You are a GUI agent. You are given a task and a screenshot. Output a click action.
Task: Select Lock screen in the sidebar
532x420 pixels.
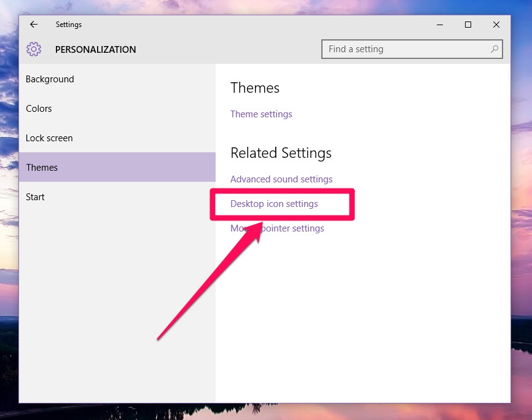(x=49, y=138)
